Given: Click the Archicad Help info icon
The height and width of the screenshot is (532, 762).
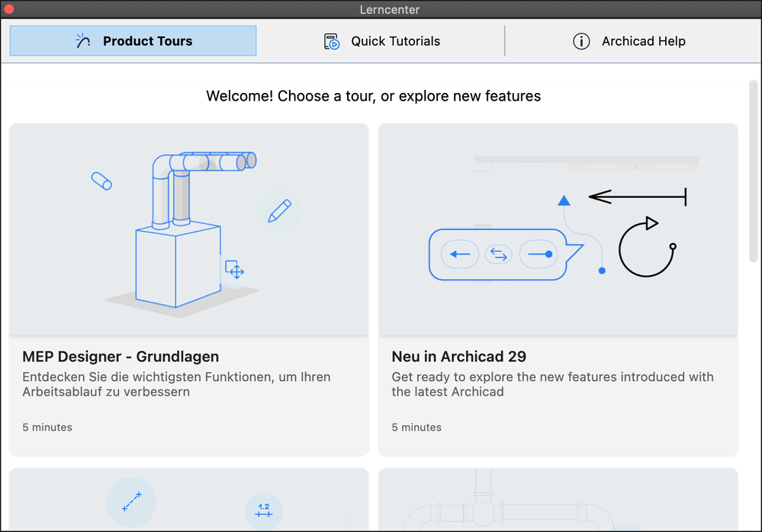Looking at the screenshot, I should click(x=581, y=41).
